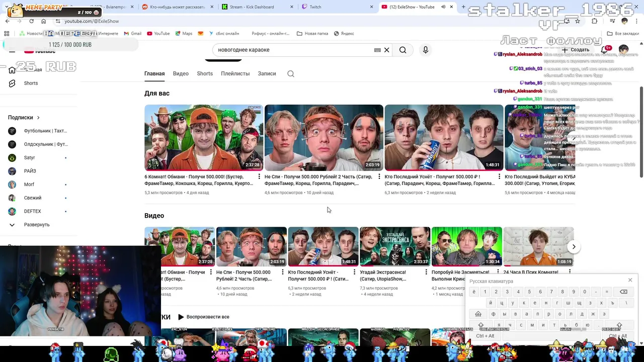Start voice search with the microphone

426,50
